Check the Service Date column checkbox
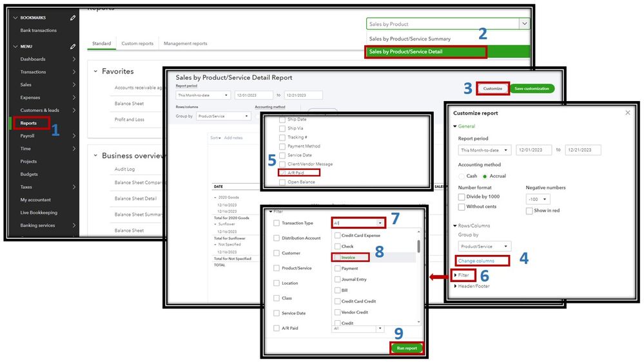 click(x=282, y=155)
